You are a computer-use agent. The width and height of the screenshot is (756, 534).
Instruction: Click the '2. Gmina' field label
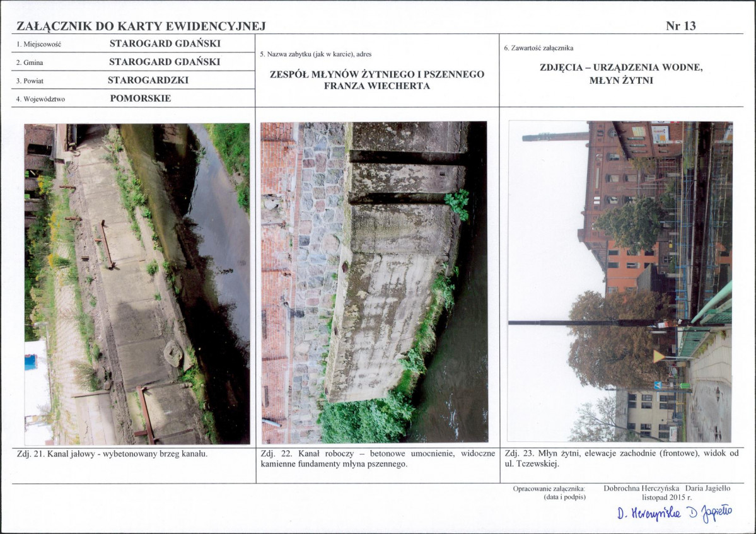pos(30,62)
